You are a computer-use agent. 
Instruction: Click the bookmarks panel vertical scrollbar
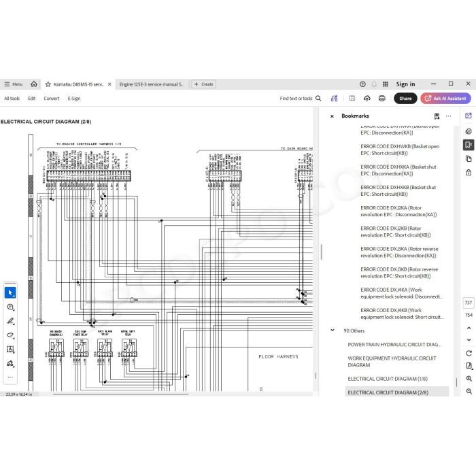point(456,382)
